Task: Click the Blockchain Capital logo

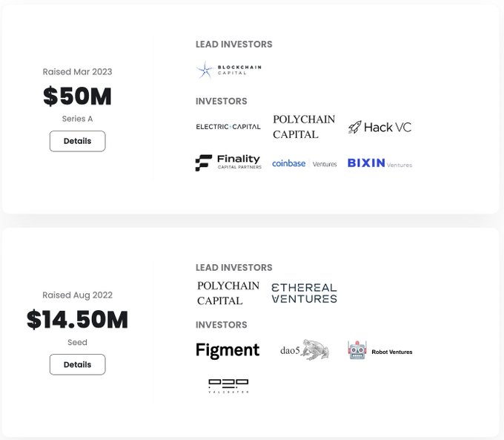Action: coord(228,70)
